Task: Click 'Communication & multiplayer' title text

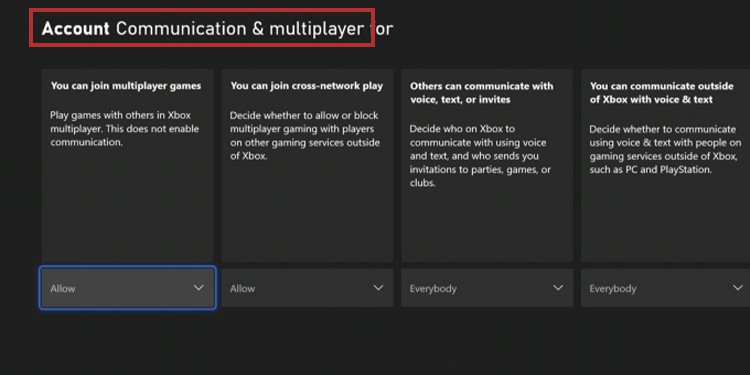Action: [x=240, y=29]
